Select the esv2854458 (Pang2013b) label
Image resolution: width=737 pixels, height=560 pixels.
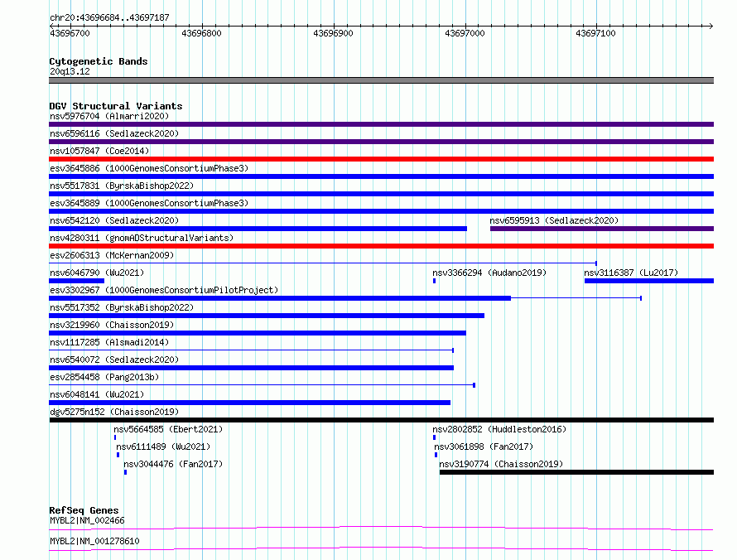104,377
